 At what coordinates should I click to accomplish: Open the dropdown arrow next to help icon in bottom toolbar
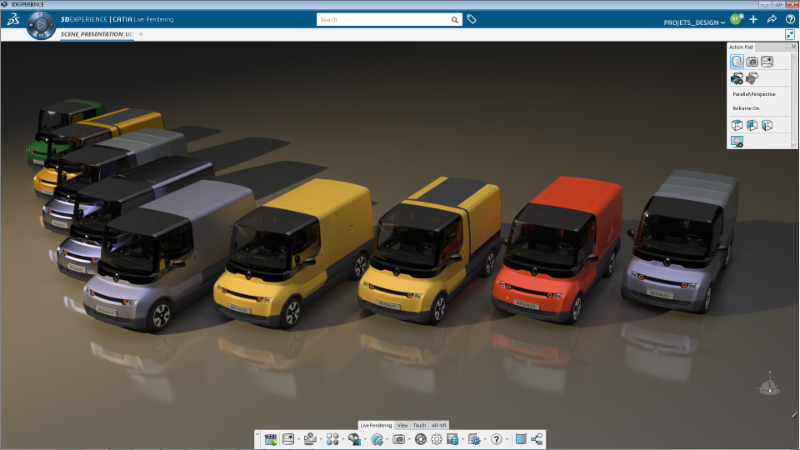tap(507, 439)
